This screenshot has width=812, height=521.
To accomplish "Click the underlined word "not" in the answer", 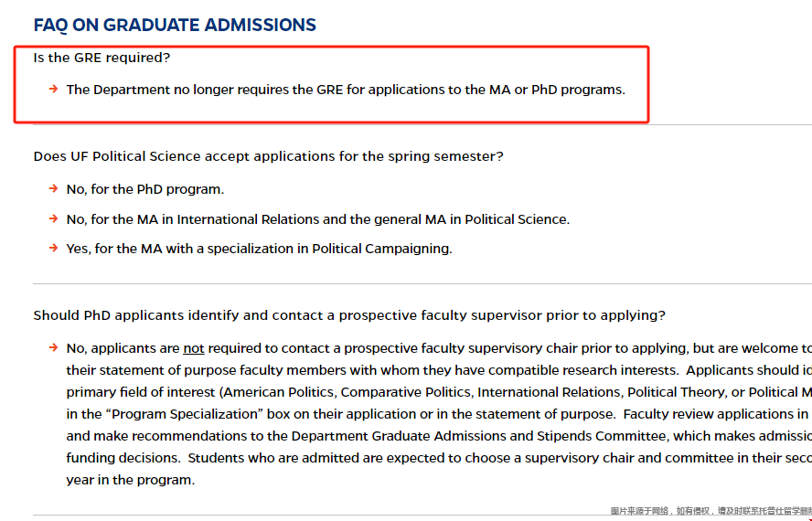I will 194,348.
